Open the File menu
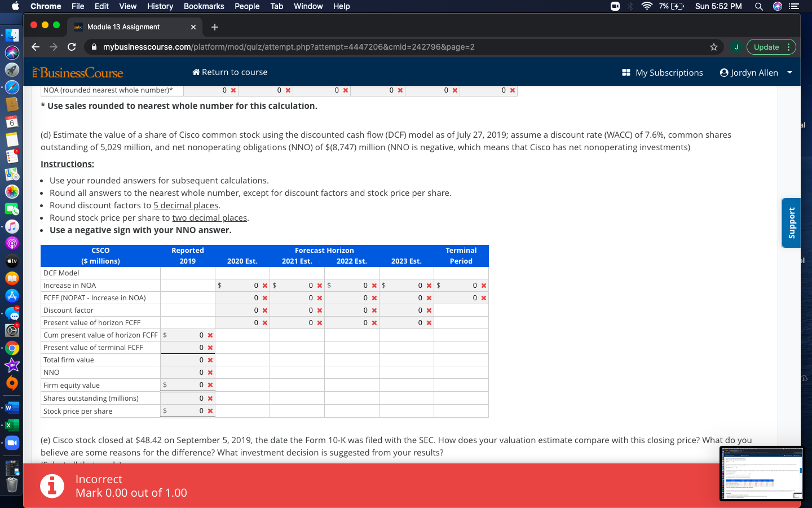Image resolution: width=812 pixels, height=508 pixels. pos(78,6)
